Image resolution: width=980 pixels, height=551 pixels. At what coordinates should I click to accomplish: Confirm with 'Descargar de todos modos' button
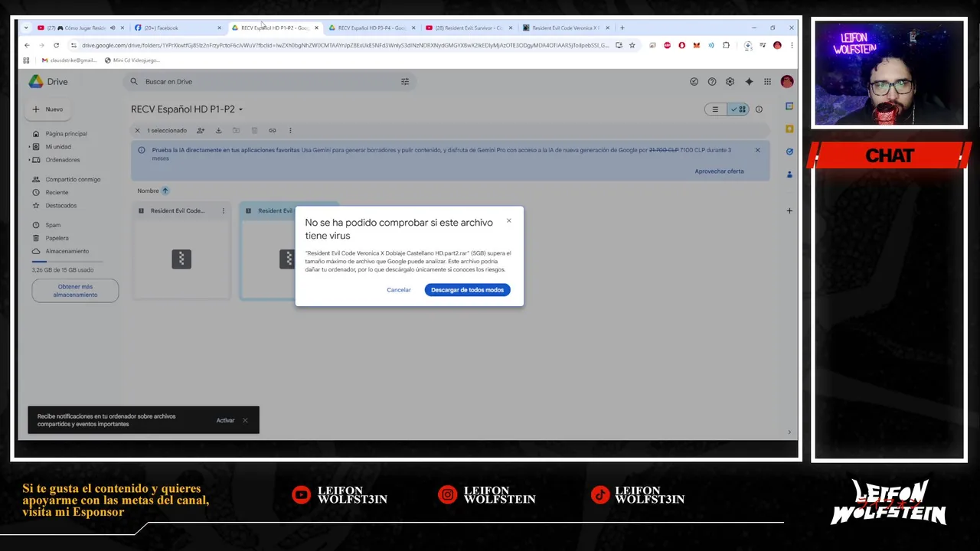point(467,290)
